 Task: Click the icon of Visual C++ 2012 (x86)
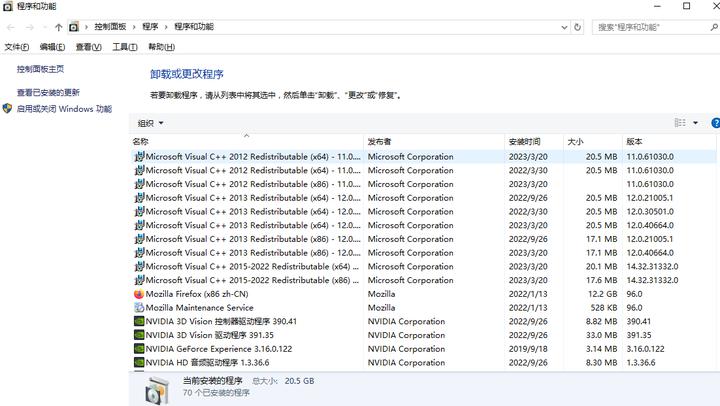point(139,184)
